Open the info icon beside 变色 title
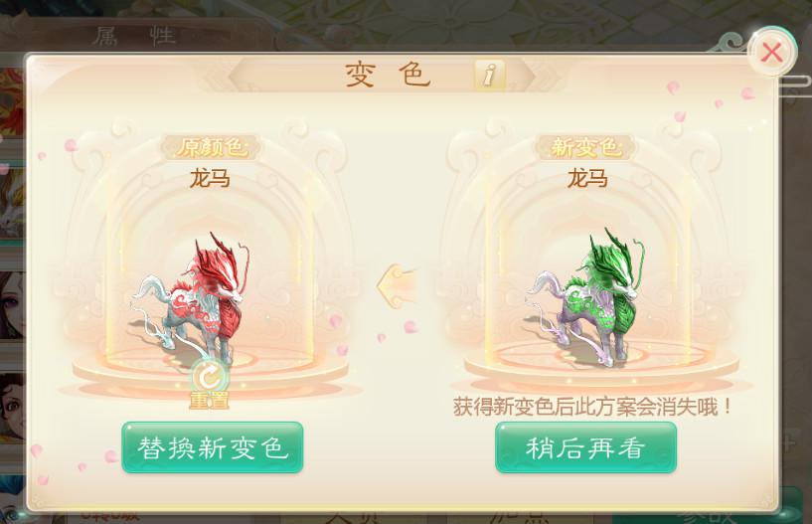Viewport: 812px width, 524px height. 489,75
